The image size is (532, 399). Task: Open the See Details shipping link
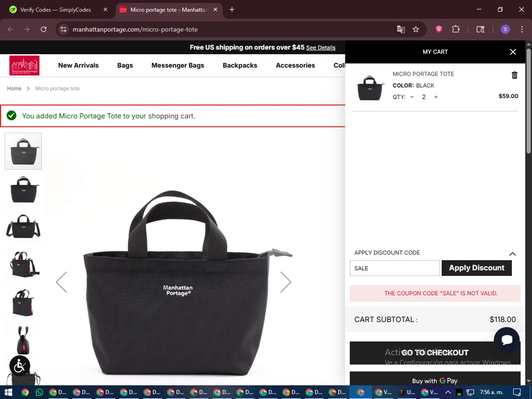[x=321, y=48]
